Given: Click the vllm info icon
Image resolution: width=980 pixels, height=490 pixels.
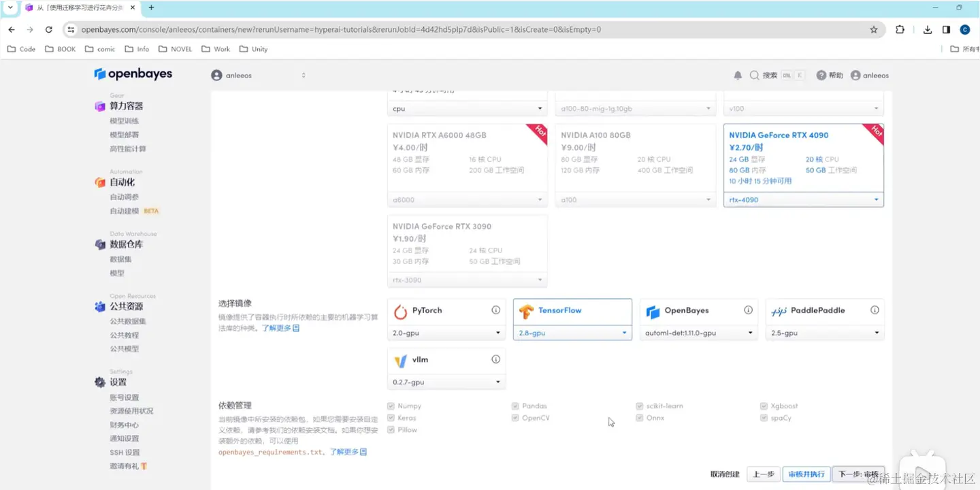Looking at the screenshot, I should coord(496,359).
